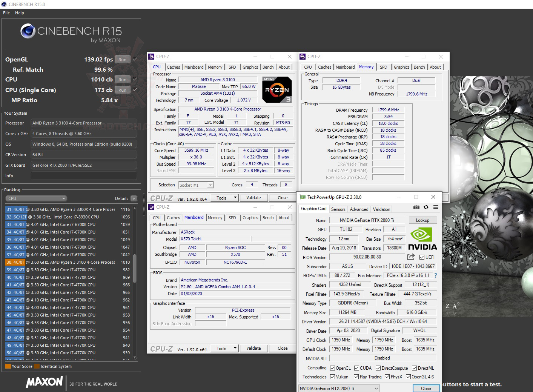Click the GeForce RTX 2080 Ti name field
This screenshot has height=392, width=533.
pos(367,220)
